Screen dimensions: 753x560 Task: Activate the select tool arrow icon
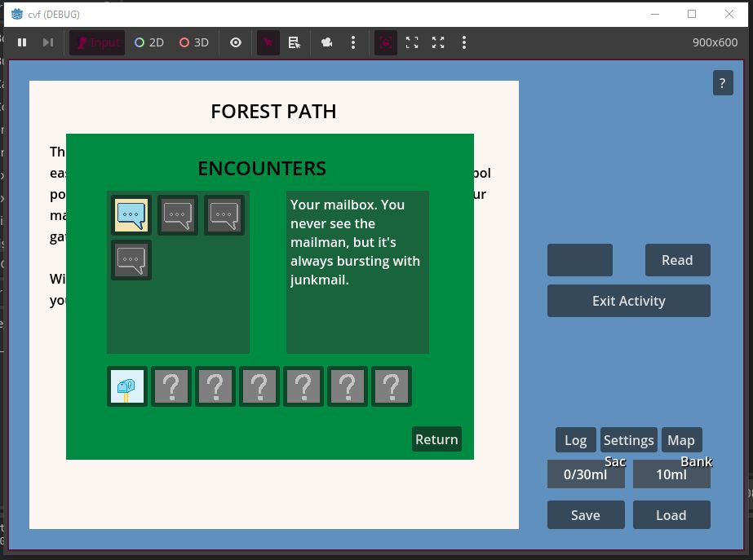pyautogui.click(x=268, y=42)
